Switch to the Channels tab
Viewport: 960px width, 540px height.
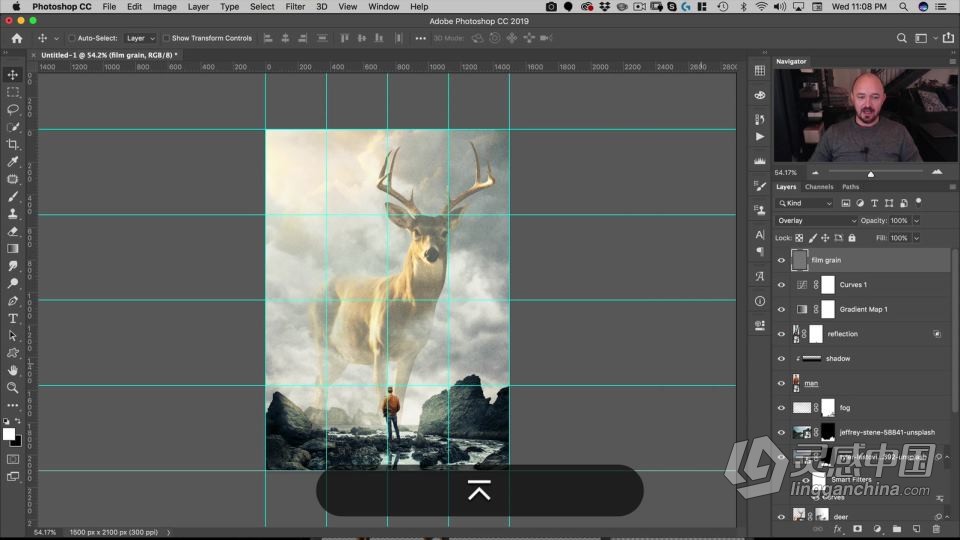click(819, 187)
